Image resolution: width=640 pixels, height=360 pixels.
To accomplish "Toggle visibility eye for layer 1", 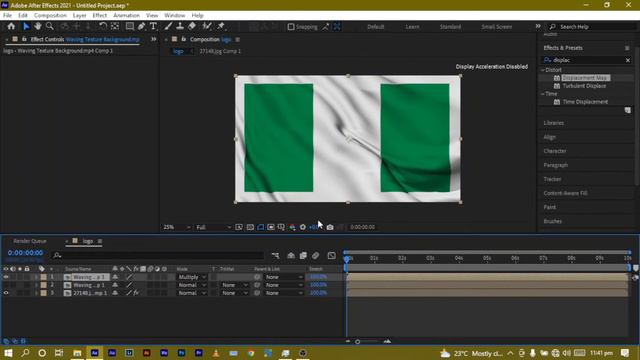I will coord(6,277).
